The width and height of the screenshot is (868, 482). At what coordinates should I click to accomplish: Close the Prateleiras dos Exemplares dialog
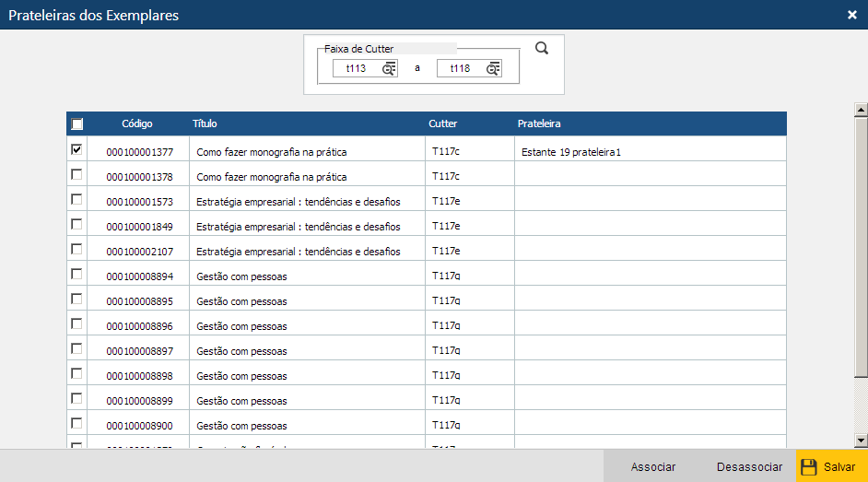852,15
